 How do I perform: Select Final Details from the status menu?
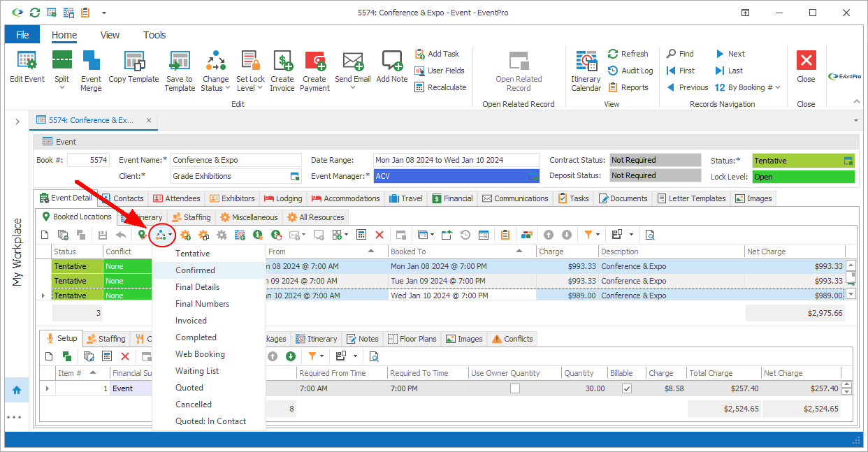210,287
